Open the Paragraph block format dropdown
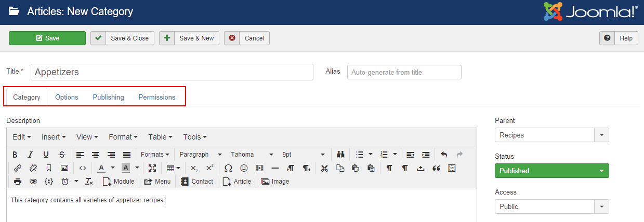This screenshot has height=222, width=644. [201, 155]
